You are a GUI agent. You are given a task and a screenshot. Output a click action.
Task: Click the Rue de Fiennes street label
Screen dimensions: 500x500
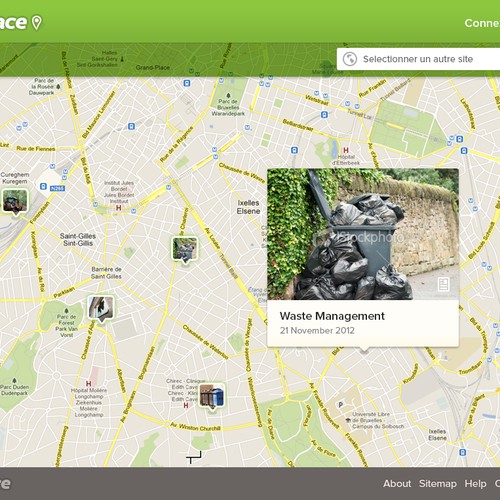click(36, 149)
